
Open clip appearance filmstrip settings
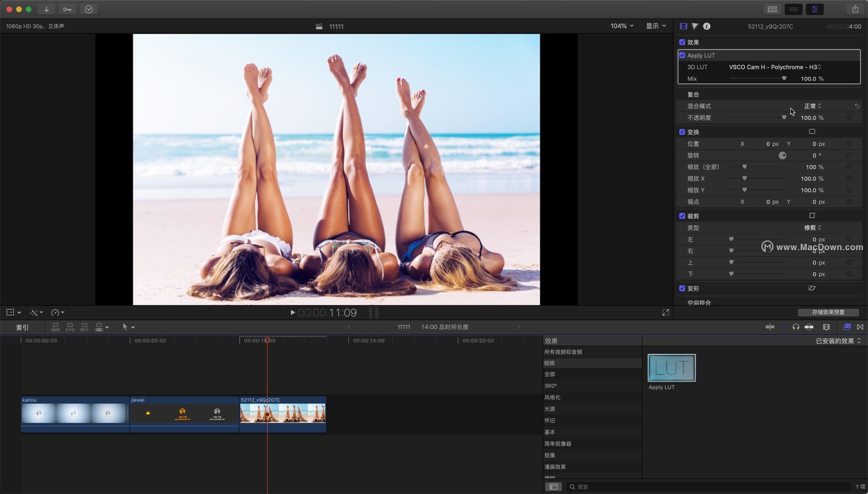coord(826,327)
